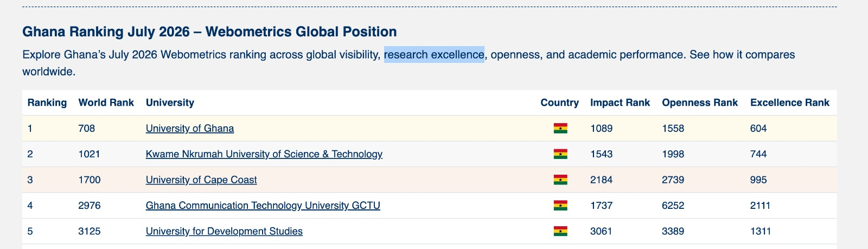Click the Ghana Ranking July 2026 heading

pyautogui.click(x=209, y=31)
